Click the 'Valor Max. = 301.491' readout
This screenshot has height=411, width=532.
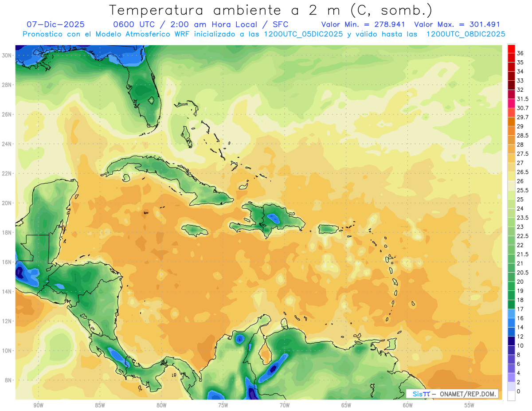coord(457,24)
